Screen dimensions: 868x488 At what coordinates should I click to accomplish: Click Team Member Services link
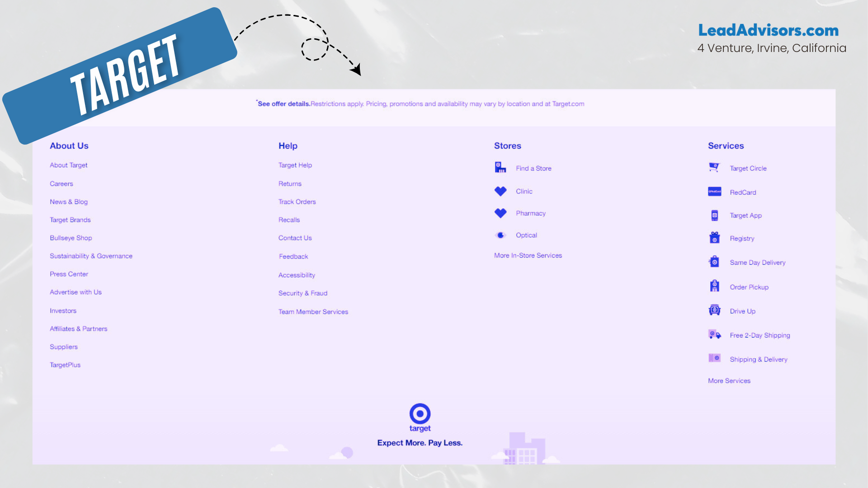313,312
